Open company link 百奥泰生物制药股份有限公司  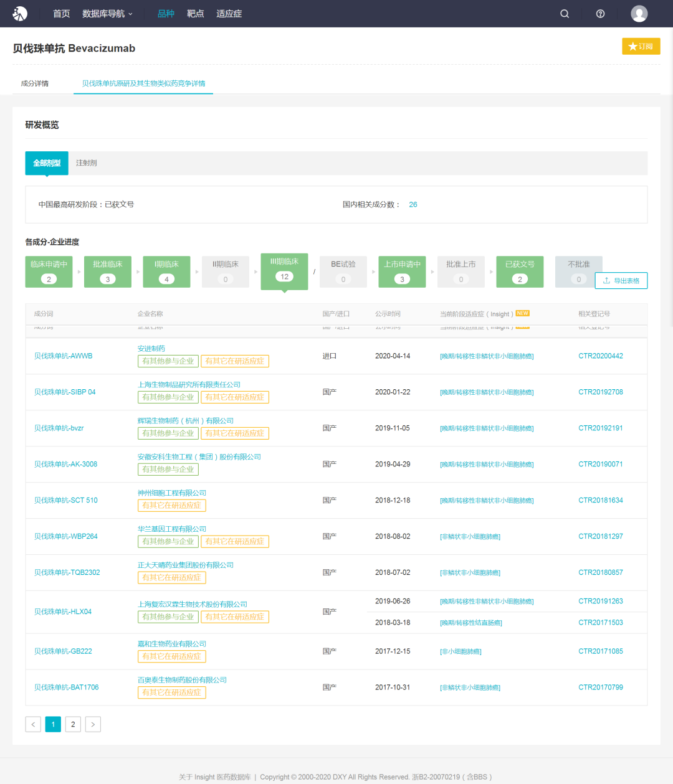point(182,680)
